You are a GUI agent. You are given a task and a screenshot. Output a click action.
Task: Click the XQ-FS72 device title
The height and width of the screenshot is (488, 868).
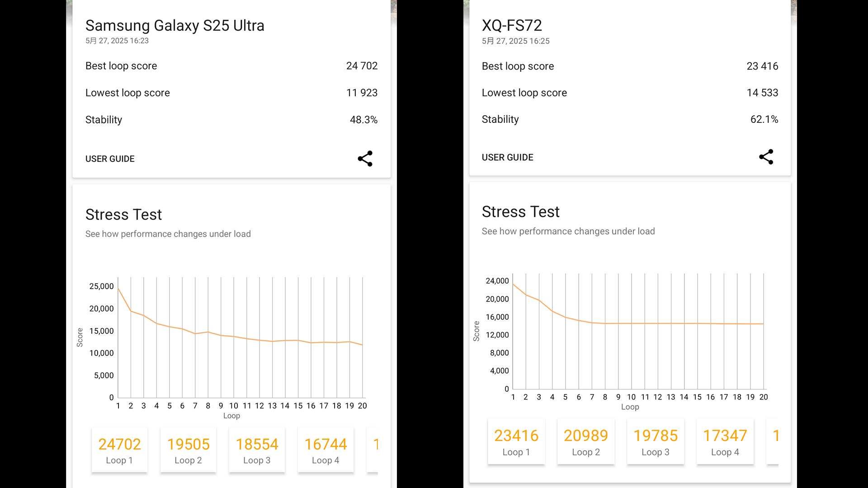[512, 26]
